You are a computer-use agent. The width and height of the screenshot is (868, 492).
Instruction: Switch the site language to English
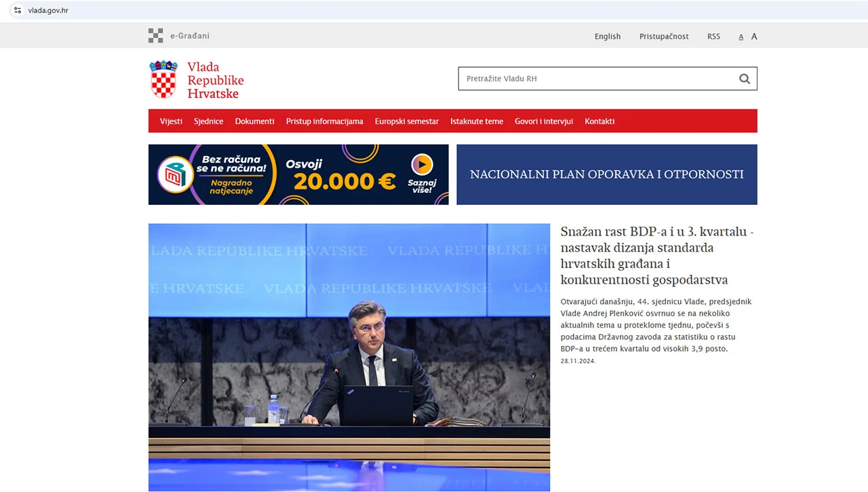coord(608,37)
